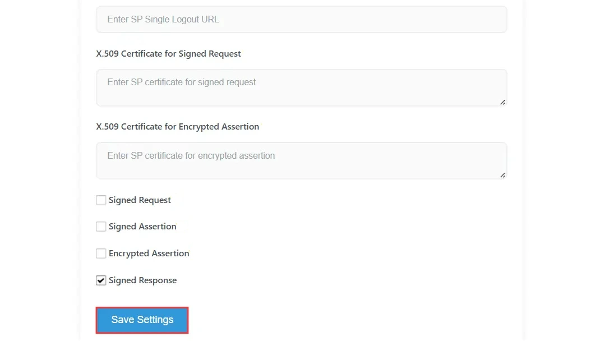Click the Signed Assertion label text
The height and width of the screenshot is (364, 591).
tap(142, 226)
